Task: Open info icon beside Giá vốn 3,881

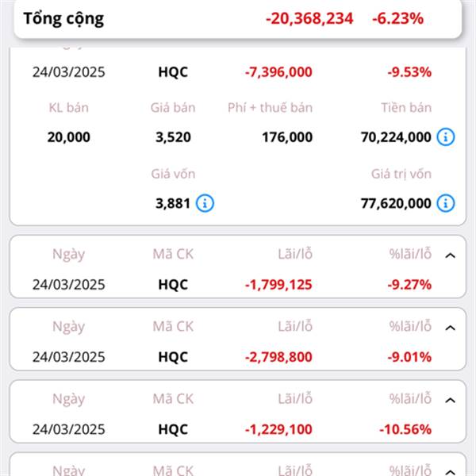Action: (x=205, y=203)
